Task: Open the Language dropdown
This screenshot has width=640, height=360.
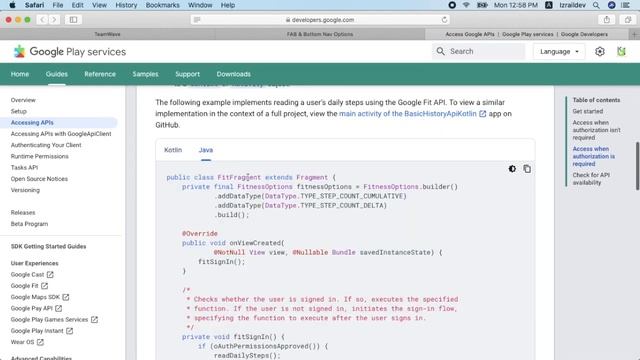Action: [x=559, y=51]
